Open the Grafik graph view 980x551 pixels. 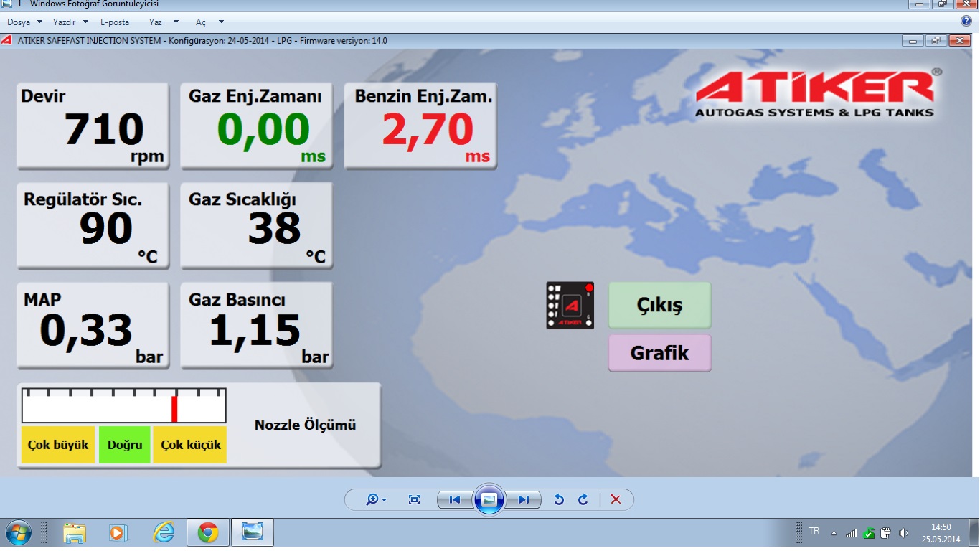659,352
